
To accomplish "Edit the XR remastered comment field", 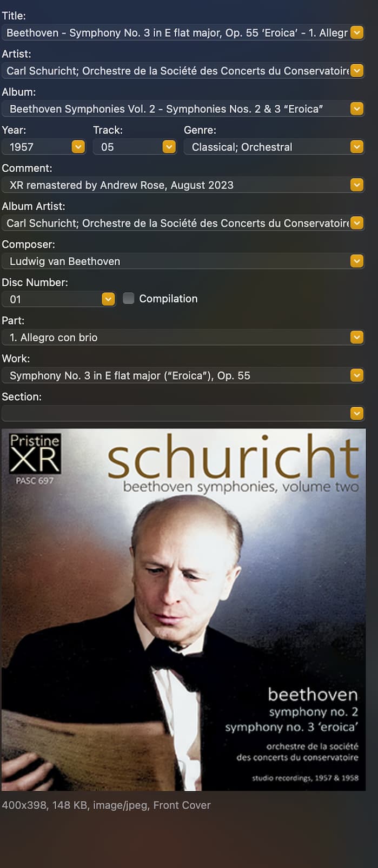I will point(176,185).
